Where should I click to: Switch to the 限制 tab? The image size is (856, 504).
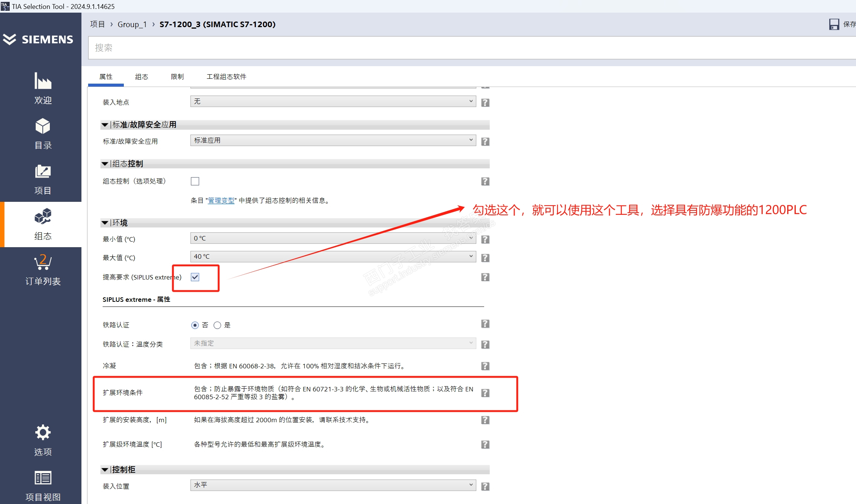pyautogui.click(x=177, y=77)
